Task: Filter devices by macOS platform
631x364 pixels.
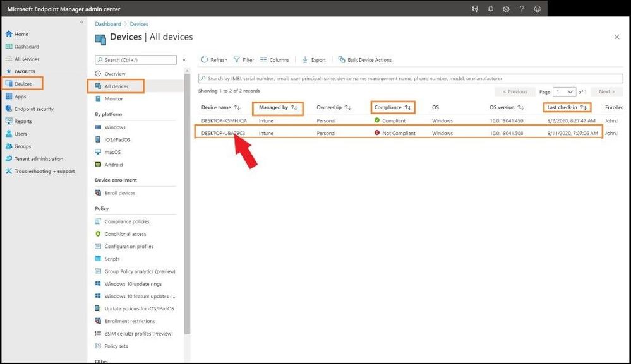Action: [x=108, y=152]
